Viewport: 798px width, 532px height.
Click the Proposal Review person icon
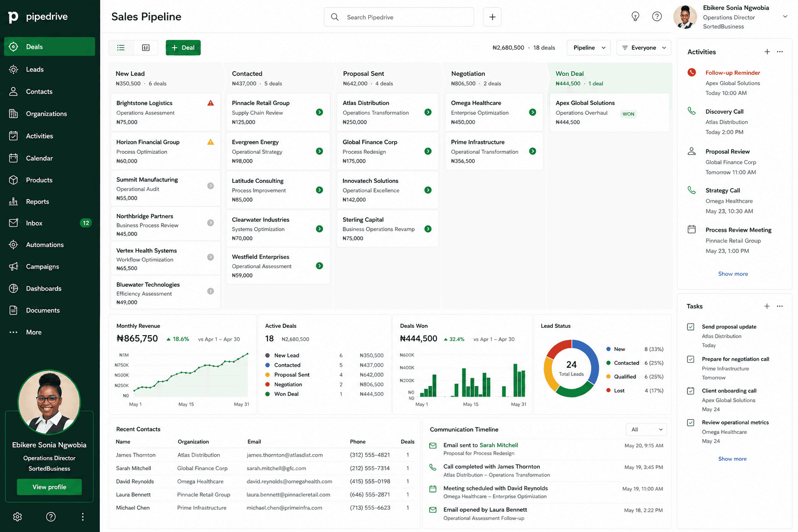(691, 151)
